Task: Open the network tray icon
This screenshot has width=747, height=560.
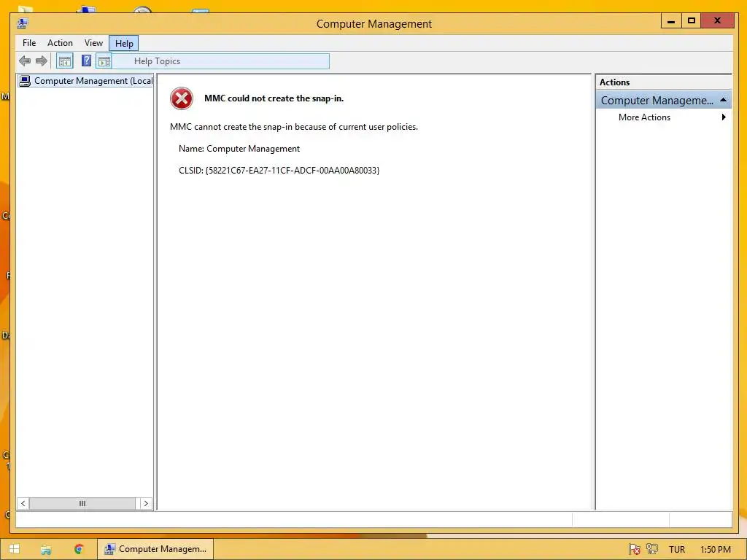Action: coord(652,549)
